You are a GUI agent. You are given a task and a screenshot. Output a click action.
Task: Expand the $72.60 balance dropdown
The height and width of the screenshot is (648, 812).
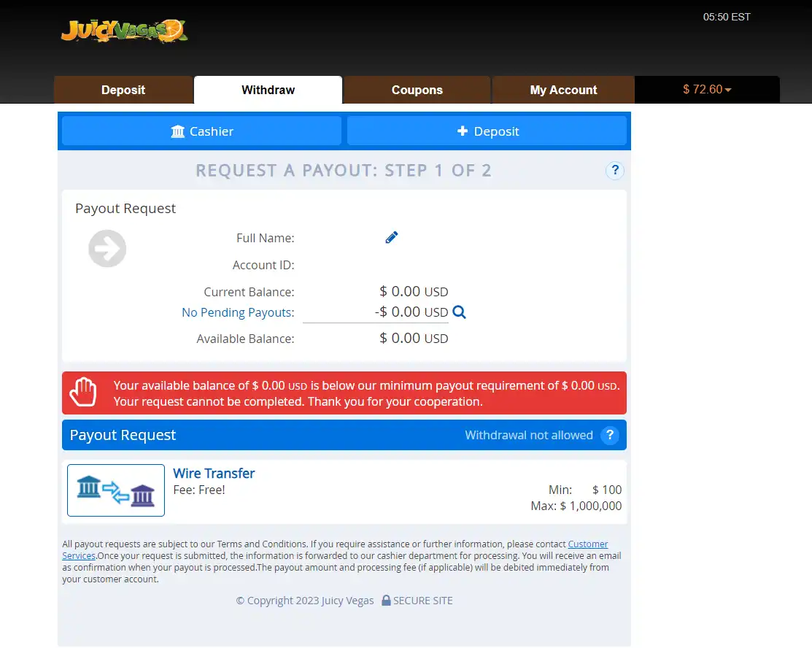point(706,90)
